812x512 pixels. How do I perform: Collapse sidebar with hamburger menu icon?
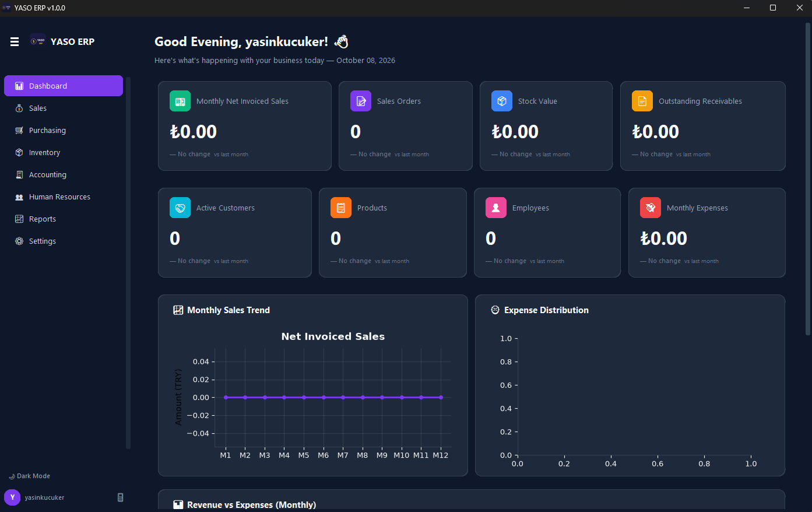15,41
